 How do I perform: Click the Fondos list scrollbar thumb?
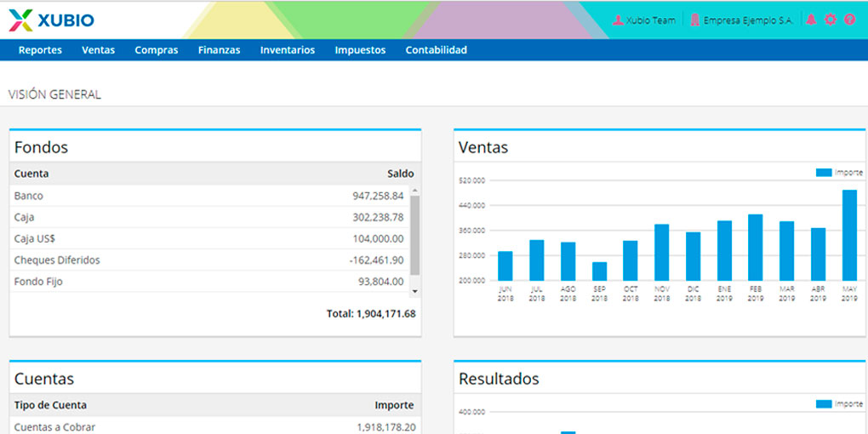tap(414, 235)
